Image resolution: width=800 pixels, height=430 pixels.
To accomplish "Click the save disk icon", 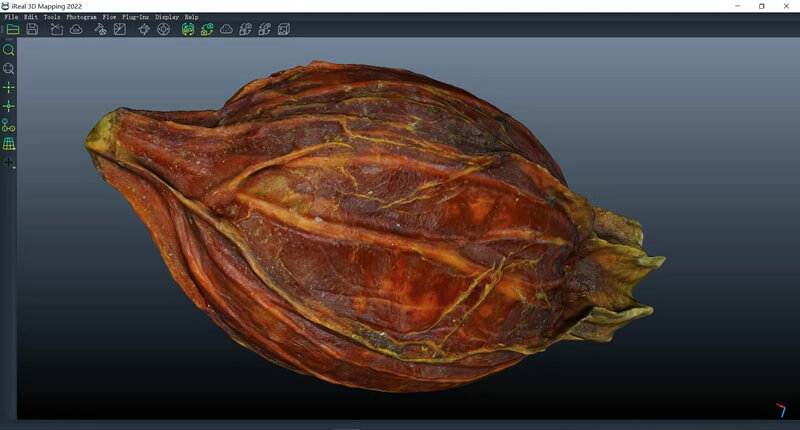I will tap(32, 30).
